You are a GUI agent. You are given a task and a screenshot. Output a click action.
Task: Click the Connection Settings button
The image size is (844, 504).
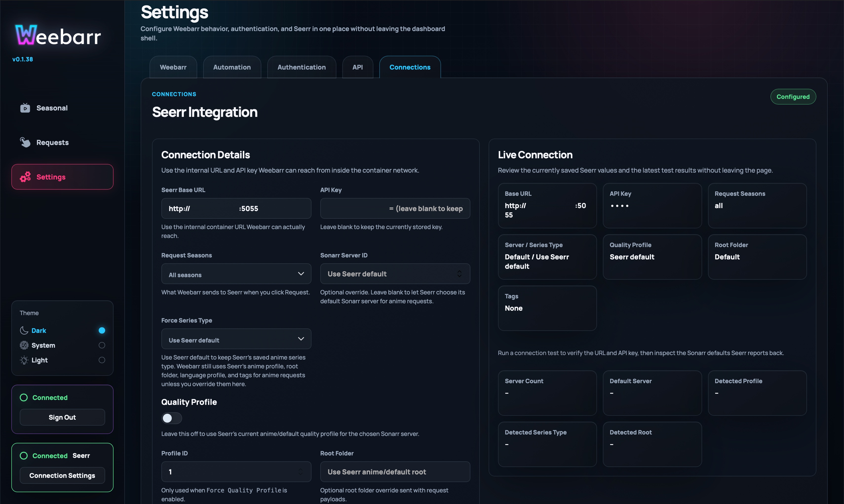point(62,475)
